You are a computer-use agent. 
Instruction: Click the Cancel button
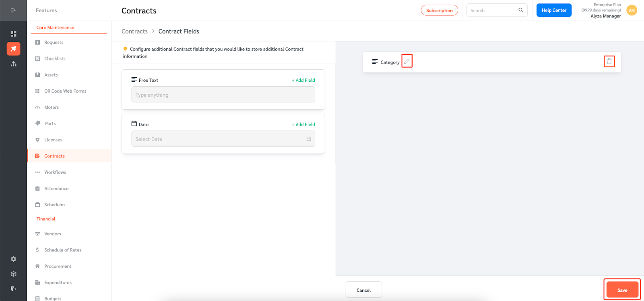(364, 290)
